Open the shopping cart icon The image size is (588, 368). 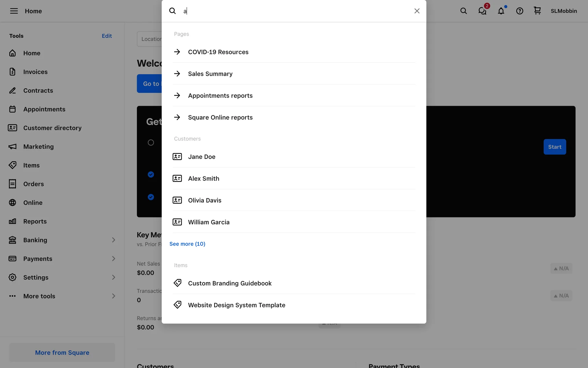(x=537, y=11)
